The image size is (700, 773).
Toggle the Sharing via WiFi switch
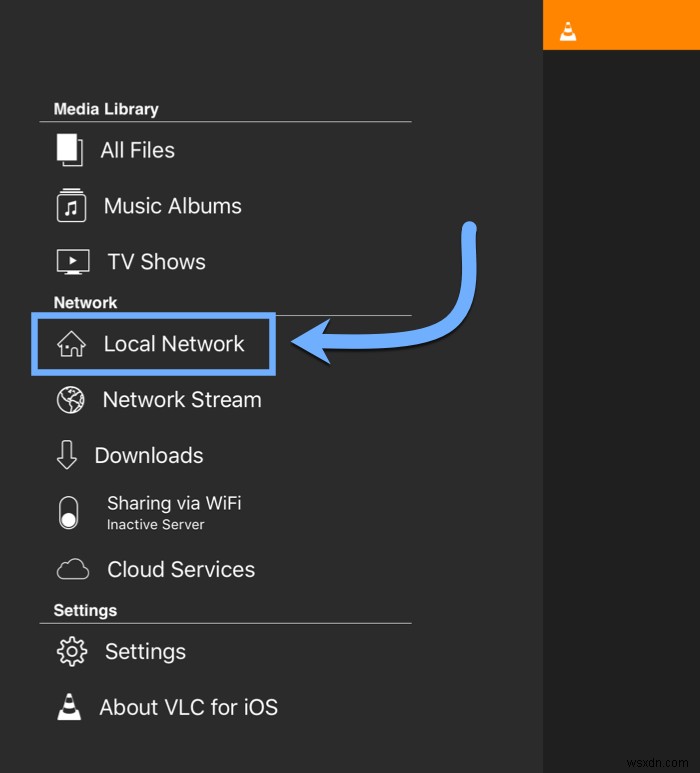point(68,512)
